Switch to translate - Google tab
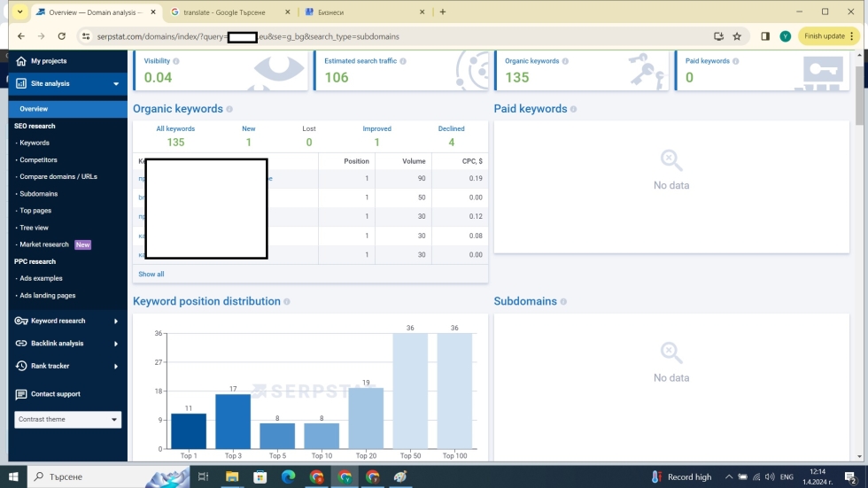Image resolution: width=868 pixels, height=488 pixels. (x=224, y=12)
